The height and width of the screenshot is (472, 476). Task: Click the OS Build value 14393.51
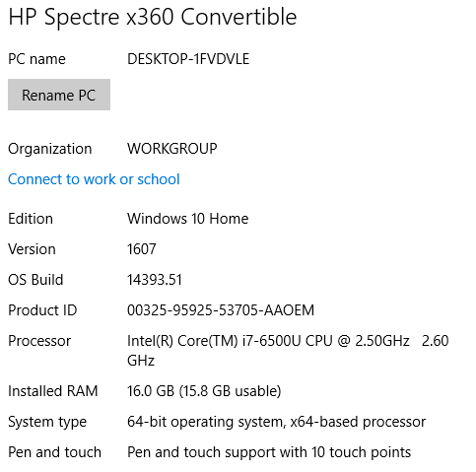[x=155, y=280]
